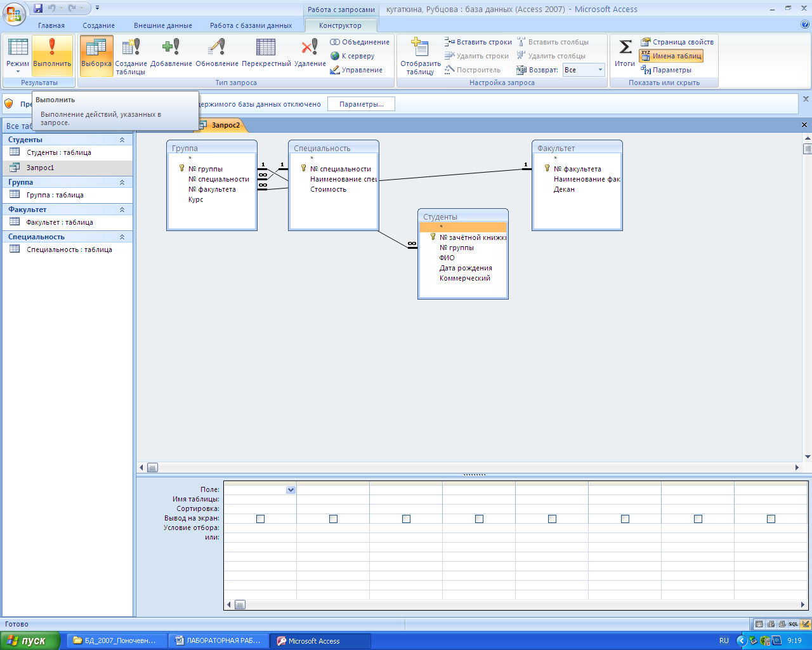The width and height of the screenshot is (812, 650).
Task: Run the query with Выполнить
Action: (52, 55)
